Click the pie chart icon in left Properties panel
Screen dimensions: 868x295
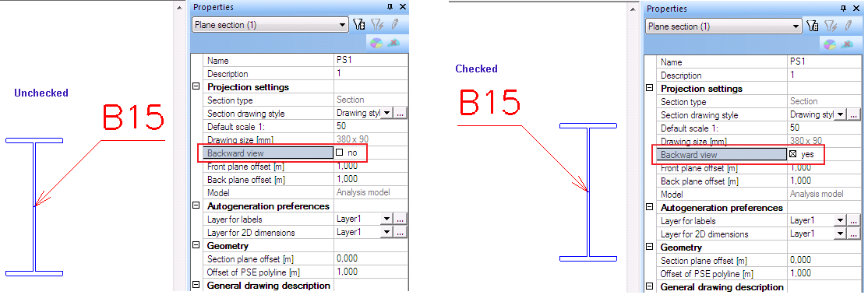click(376, 43)
